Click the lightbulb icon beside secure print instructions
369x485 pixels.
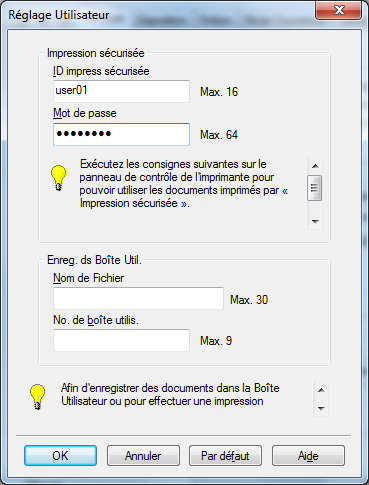point(59,178)
